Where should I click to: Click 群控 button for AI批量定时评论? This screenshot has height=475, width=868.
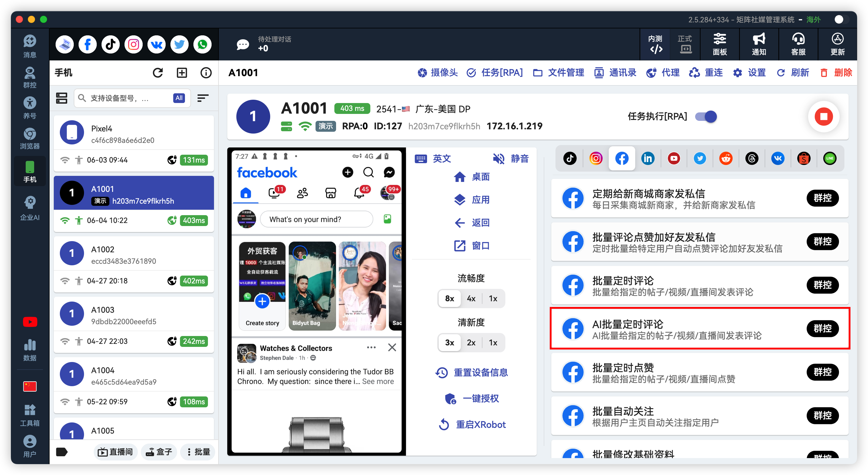[x=822, y=328]
